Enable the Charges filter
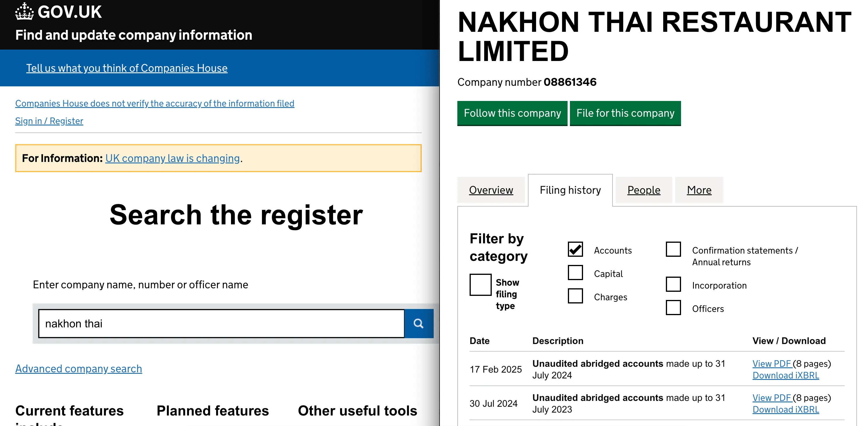This screenshot has height=426, width=868. click(575, 296)
